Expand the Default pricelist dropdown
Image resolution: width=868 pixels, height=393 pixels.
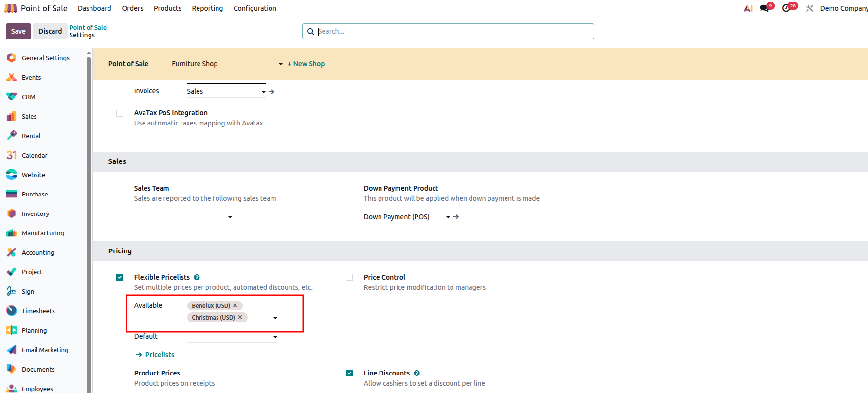tap(275, 337)
